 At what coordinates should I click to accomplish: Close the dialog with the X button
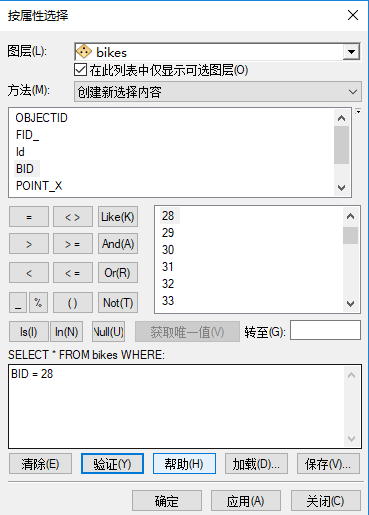click(353, 15)
